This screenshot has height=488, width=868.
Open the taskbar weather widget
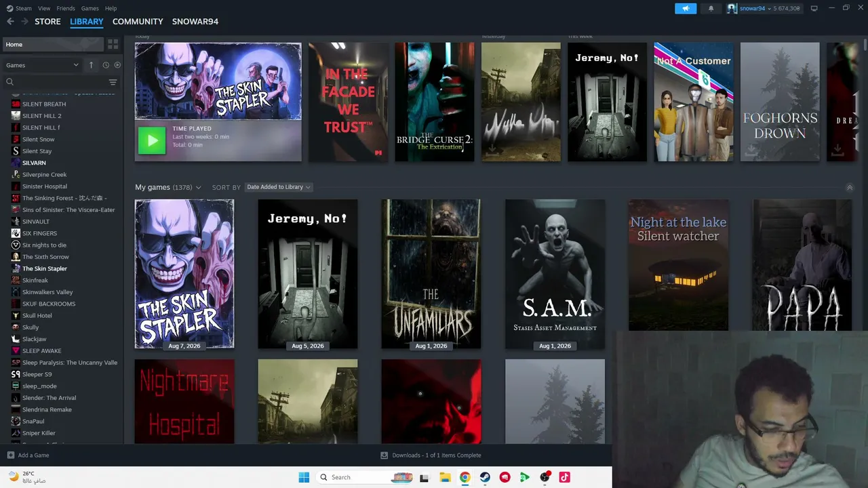click(26, 477)
